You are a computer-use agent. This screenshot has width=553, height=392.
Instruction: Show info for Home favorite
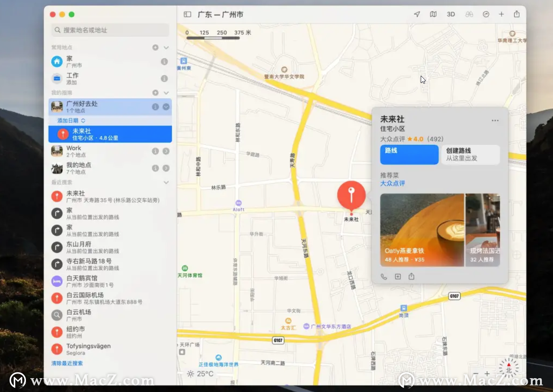pos(164,62)
